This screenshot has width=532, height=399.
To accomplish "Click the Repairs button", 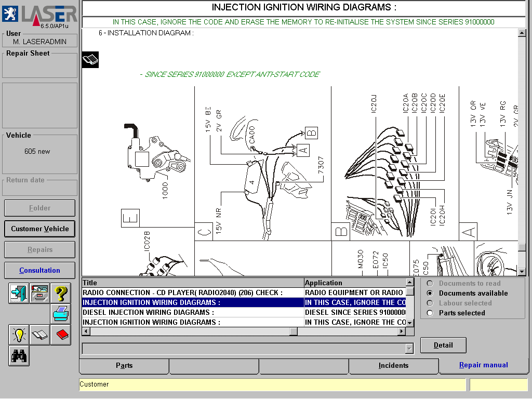I will coord(39,250).
